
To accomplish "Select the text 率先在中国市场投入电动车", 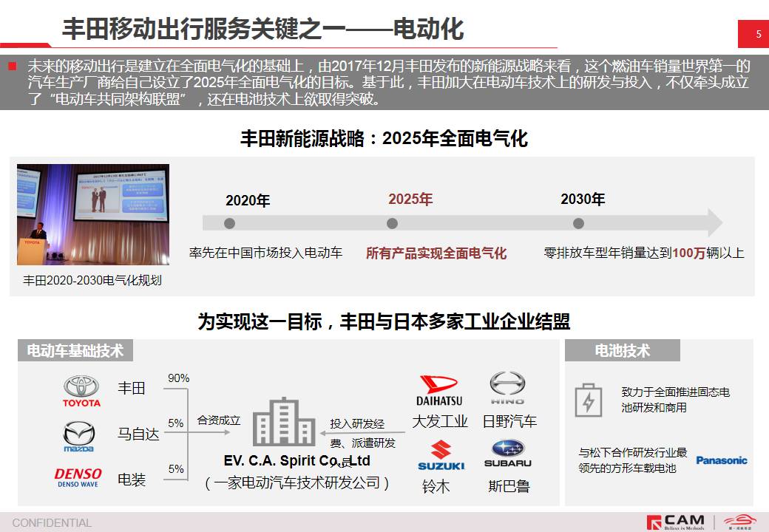I will [x=265, y=253].
